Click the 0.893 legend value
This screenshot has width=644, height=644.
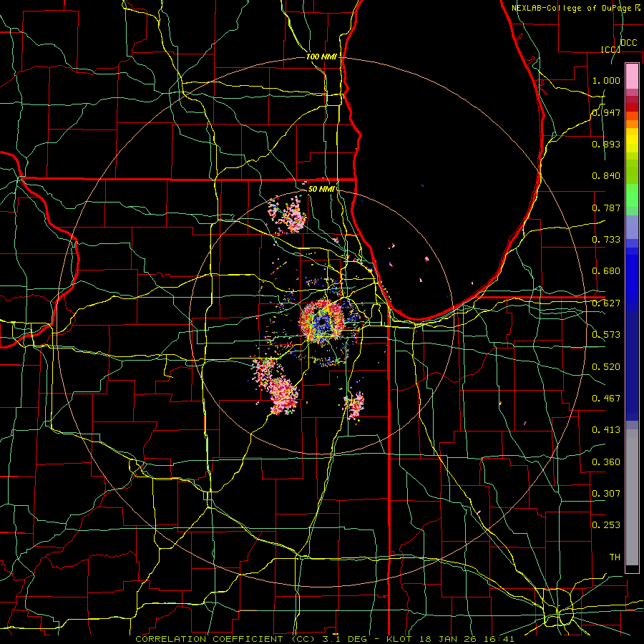pyautogui.click(x=606, y=144)
